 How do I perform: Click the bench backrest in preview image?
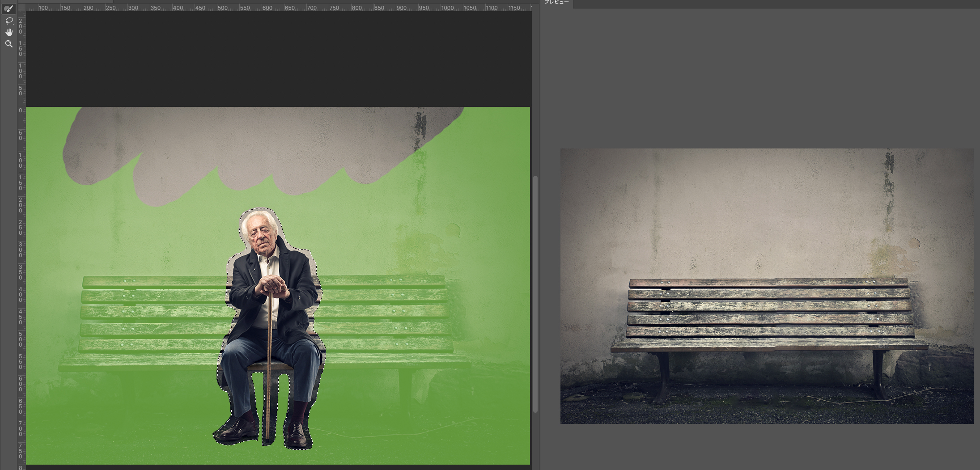point(769,307)
